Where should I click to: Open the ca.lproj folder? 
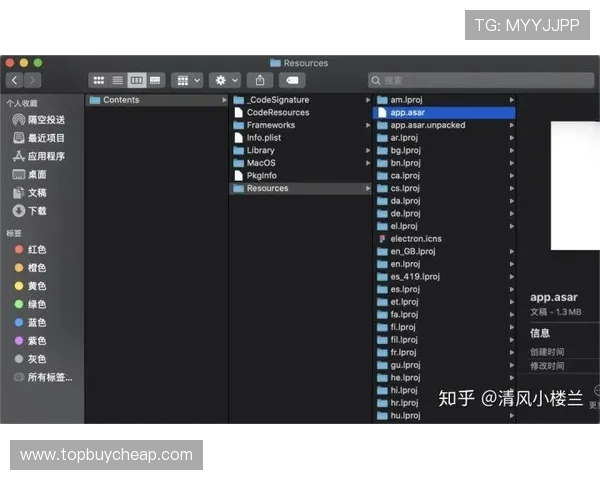pyautogui.click(x=444, y=176)
